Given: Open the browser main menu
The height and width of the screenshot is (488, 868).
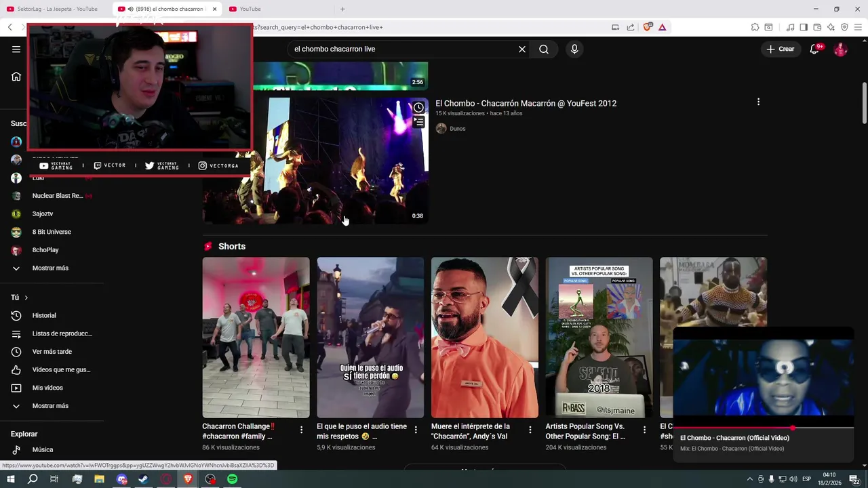Looking at the screenshot, I should coord(858,27).
